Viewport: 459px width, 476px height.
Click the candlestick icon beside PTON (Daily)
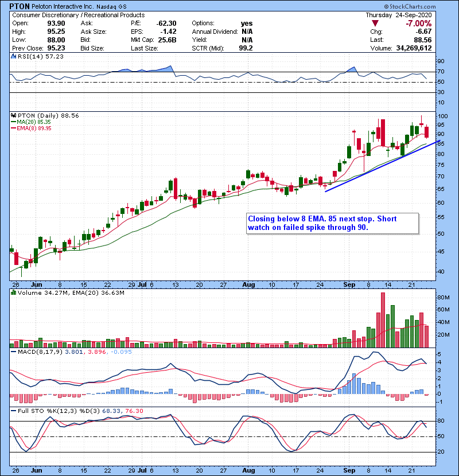tap(13, 115)
